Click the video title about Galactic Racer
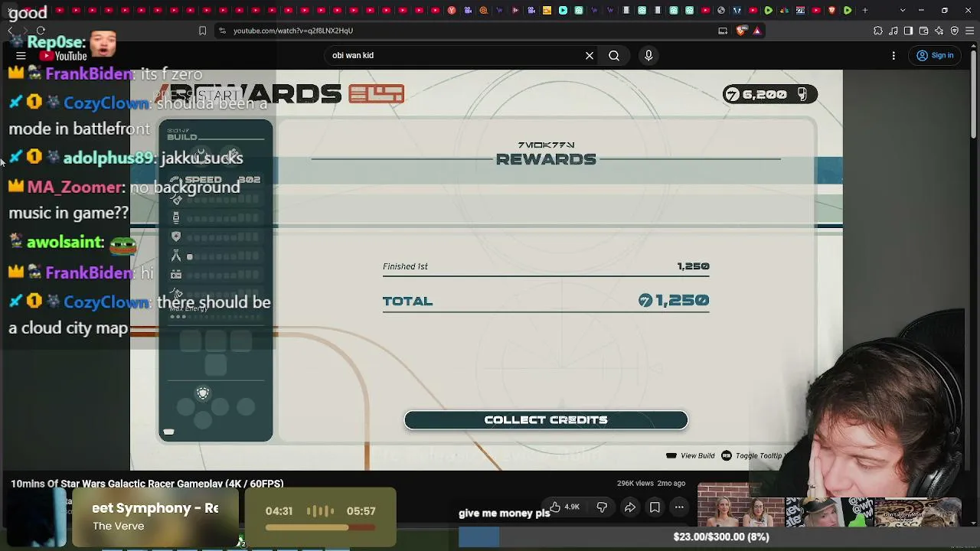This screenshot has height=551, width=980. [147, 484]
